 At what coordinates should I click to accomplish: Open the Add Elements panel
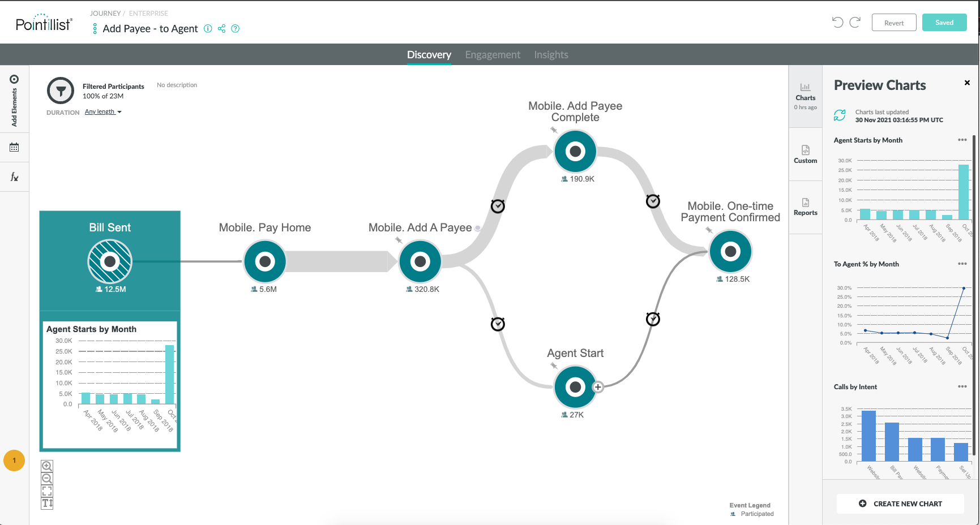click(14, 79)
